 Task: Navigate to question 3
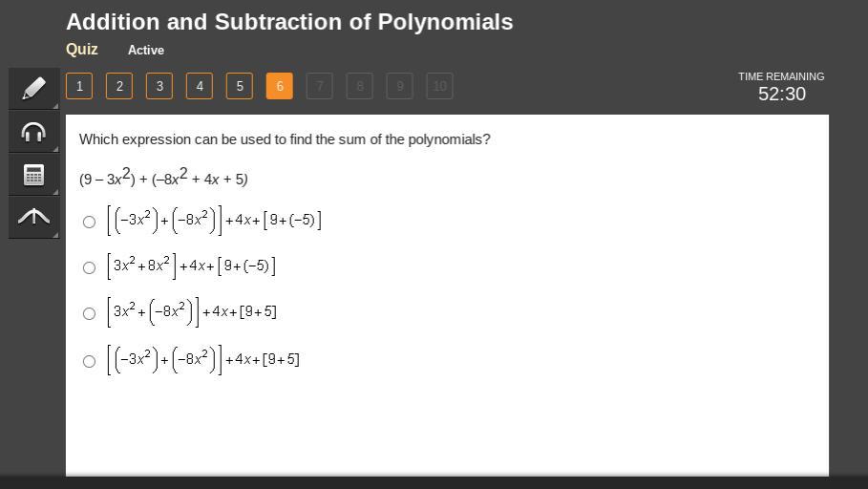pyautogui.click(x=159, y=86)
